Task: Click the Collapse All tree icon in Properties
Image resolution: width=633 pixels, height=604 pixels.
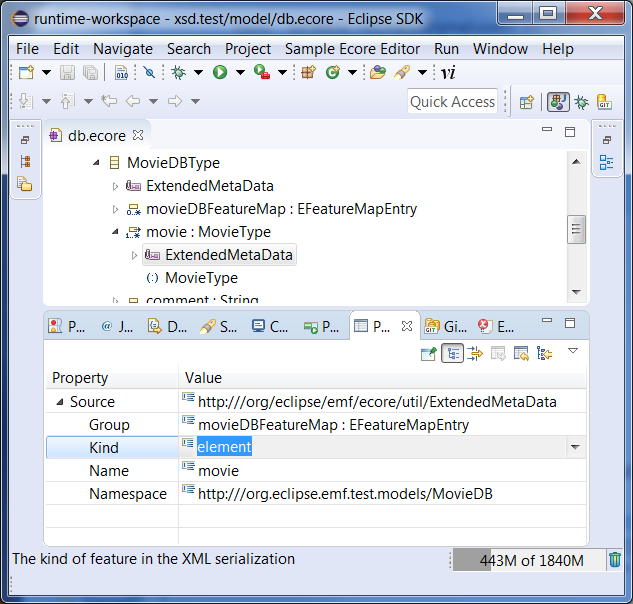Action: [544, 354]
